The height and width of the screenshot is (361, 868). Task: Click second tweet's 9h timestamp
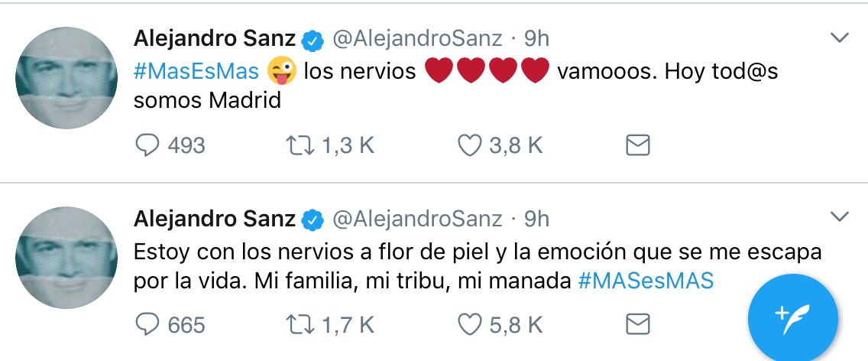pos(536,219)
